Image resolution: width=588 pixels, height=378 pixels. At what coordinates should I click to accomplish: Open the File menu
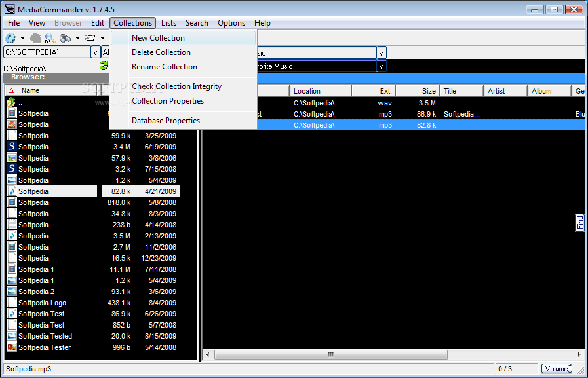point(14,23)
